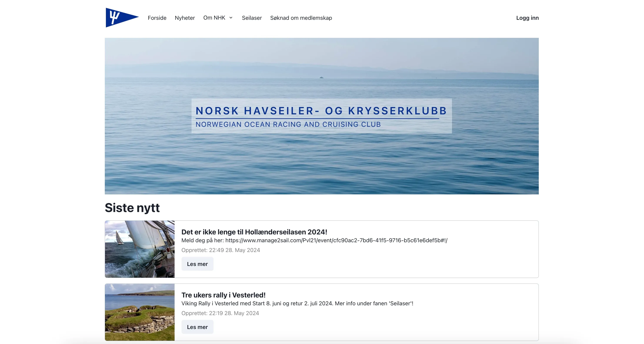
Task: Click Logg inn at the top right
Action: click(x=527, y=18)
